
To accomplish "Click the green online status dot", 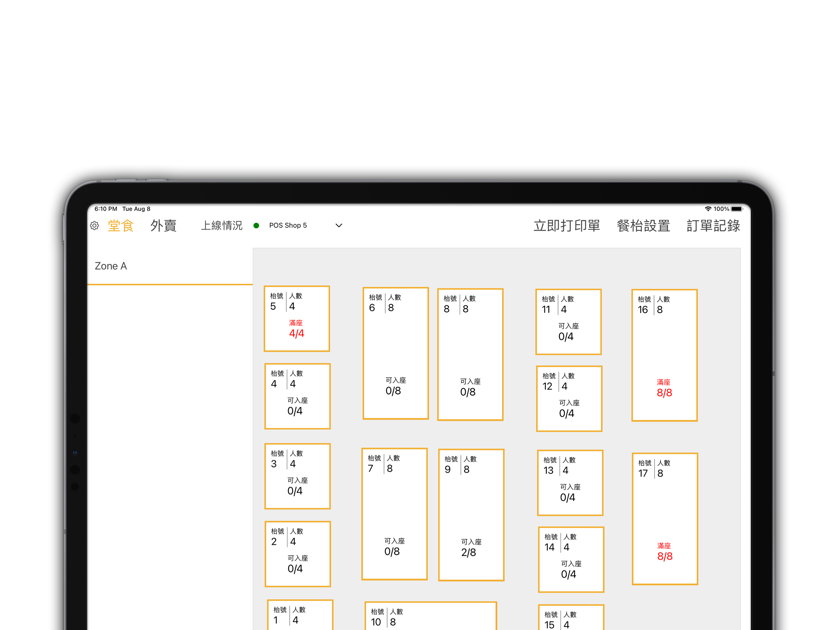I will click(256, 226).
